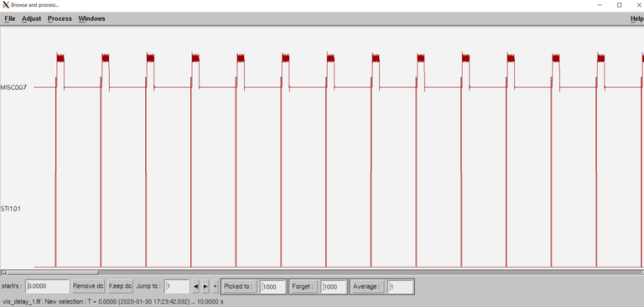Maximize the Browse and process window

(619, 5)
